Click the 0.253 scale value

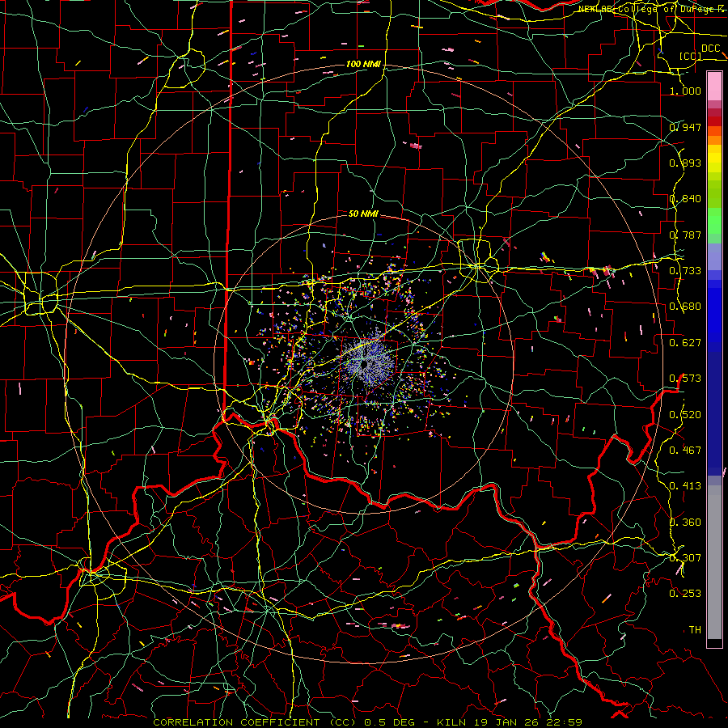[685, 594]
